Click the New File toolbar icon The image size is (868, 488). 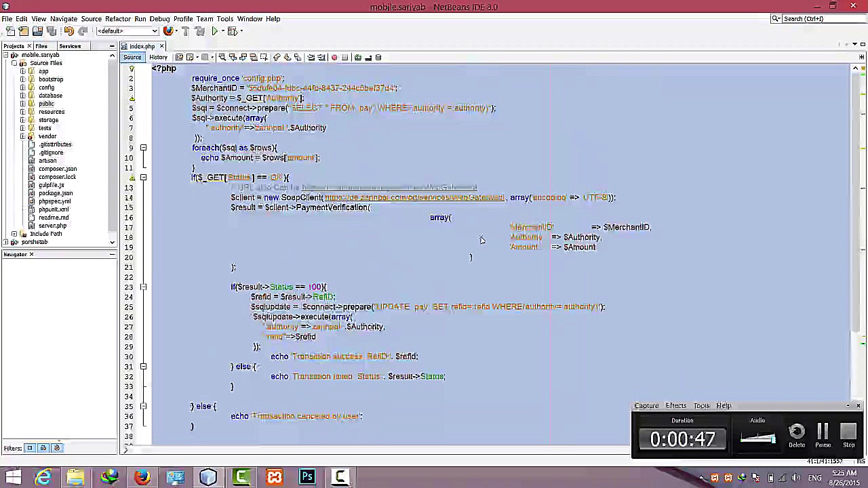[x=9, y=31]
